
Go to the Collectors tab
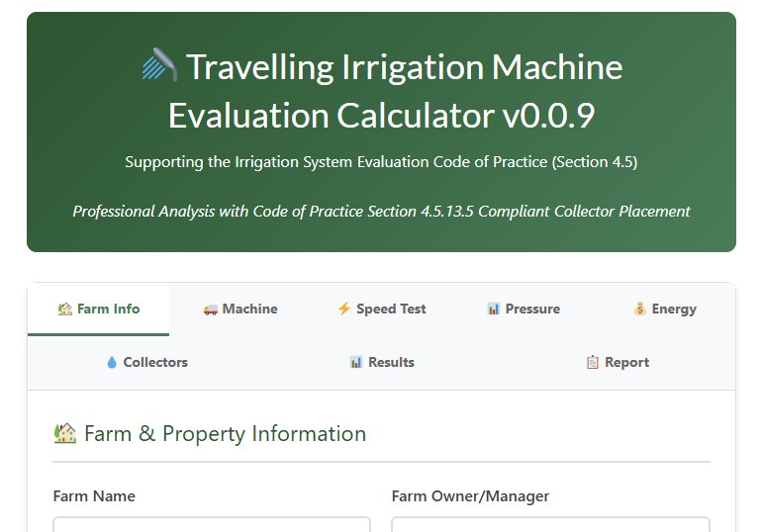pos(146,362)
